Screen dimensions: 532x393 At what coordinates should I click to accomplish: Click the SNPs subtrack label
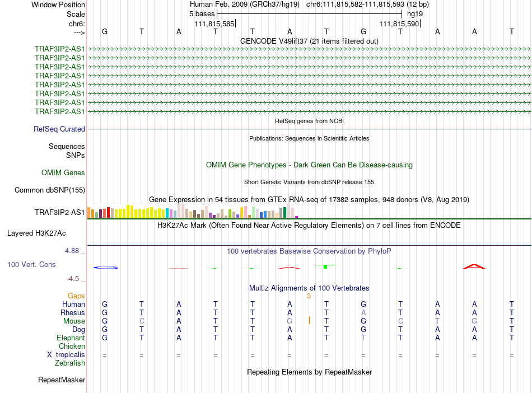tap(76, 155)
